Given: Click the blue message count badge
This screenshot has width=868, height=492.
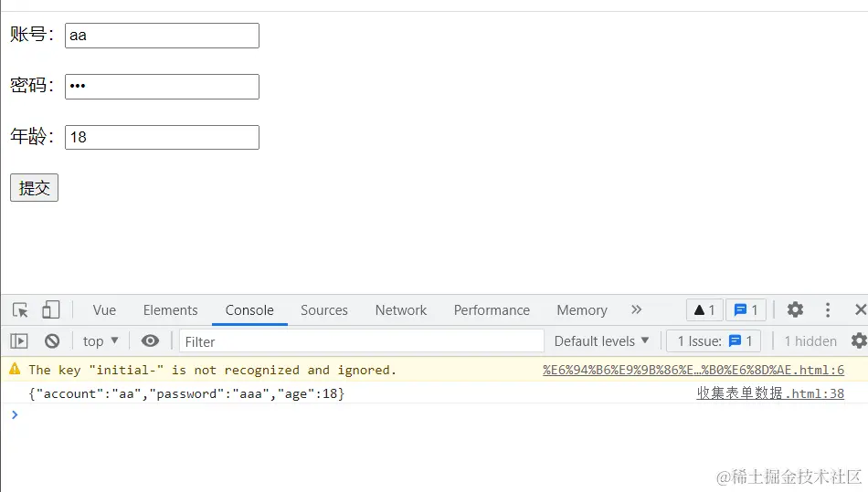Looking at the screenshot, I should 746,310.
